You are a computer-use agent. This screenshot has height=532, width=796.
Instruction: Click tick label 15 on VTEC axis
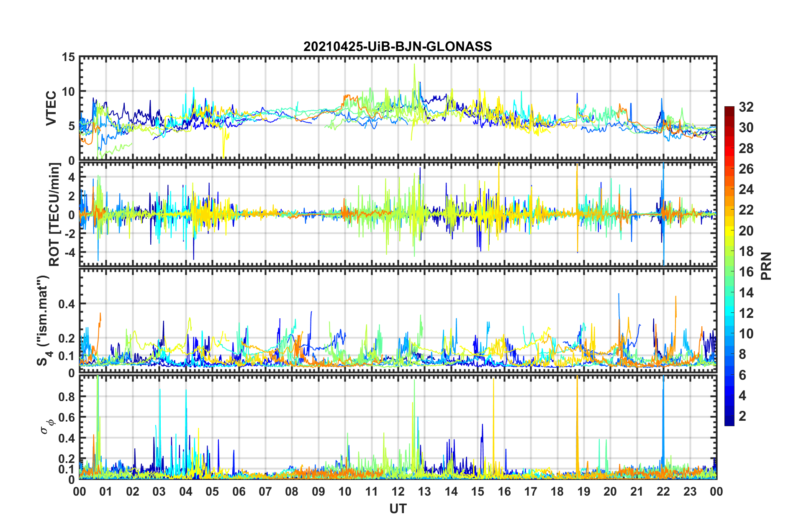pyautogui.click(x=69, y=57)
